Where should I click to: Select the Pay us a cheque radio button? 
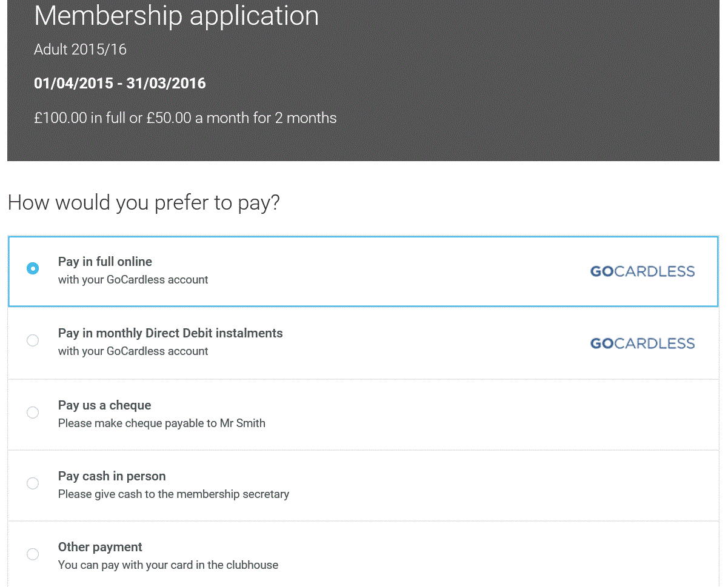(33, 413)
